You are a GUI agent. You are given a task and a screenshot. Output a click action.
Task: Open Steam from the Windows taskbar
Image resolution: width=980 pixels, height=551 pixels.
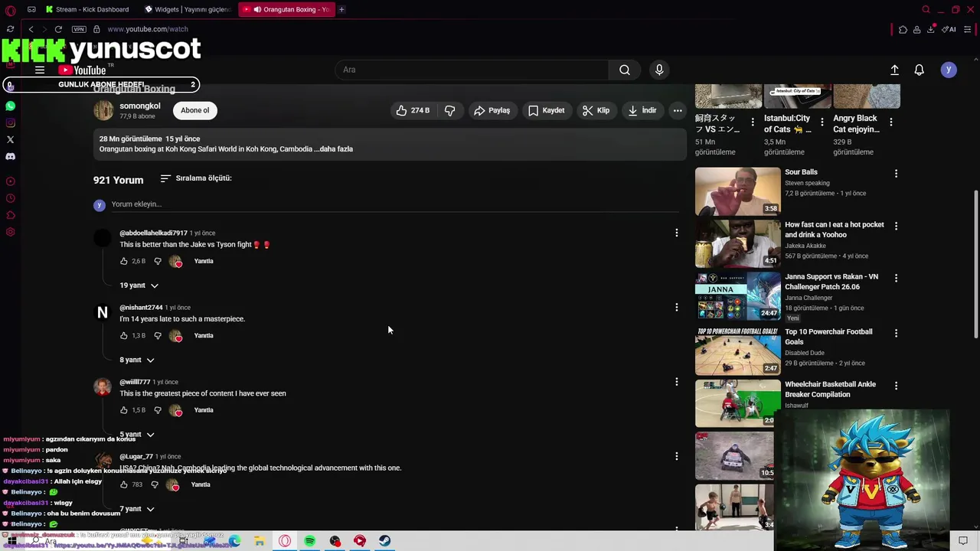(x=384, y=541)
